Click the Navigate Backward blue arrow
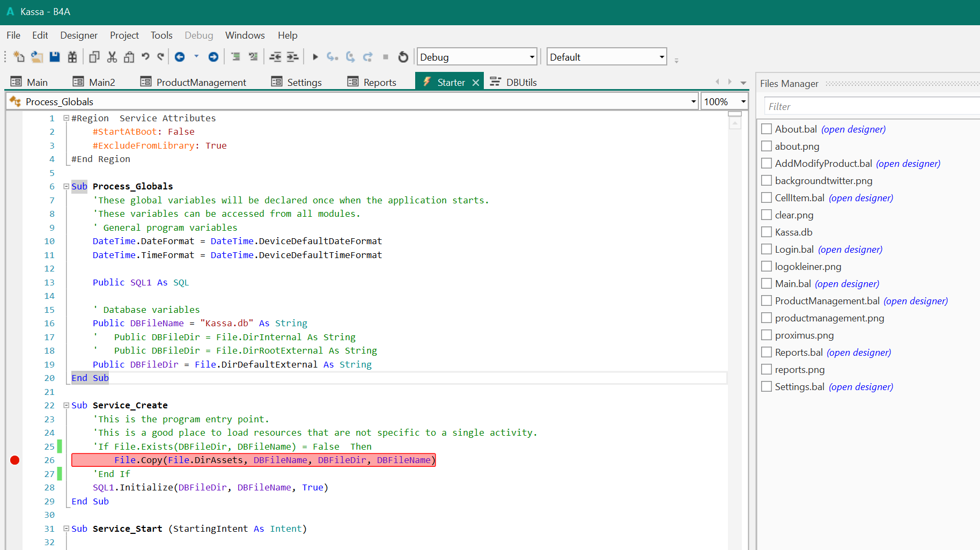The height and width of the screenshot is (550, 980). (x=180, y=57)
